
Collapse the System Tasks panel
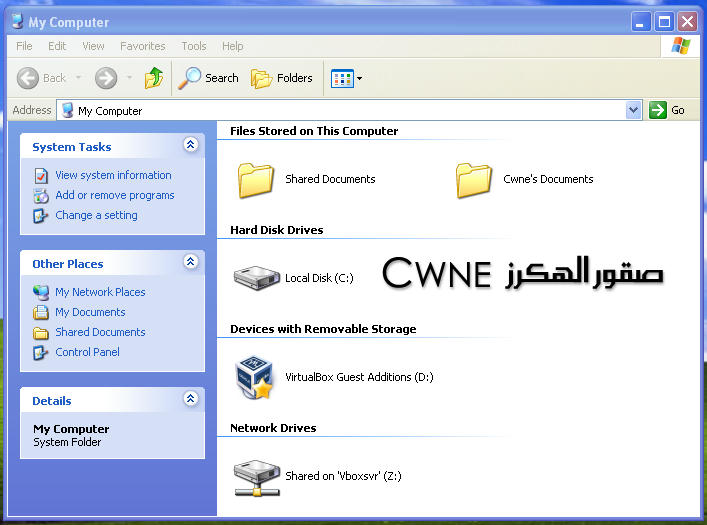click(191, 145)
